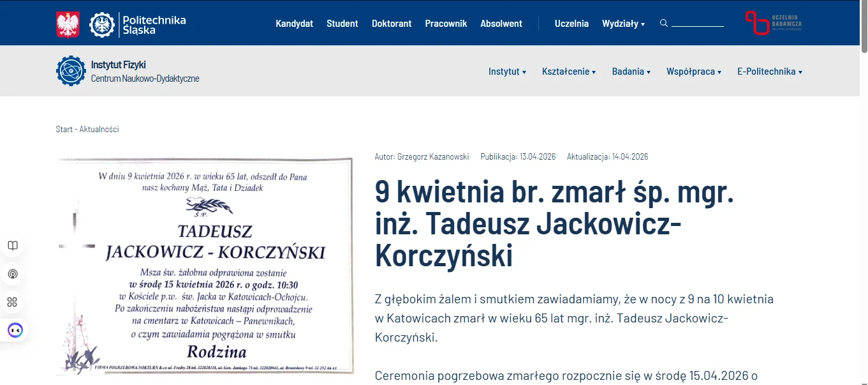Go to the Doktorant section
This screenshot has width=868, height=385.
coord(392,24)
